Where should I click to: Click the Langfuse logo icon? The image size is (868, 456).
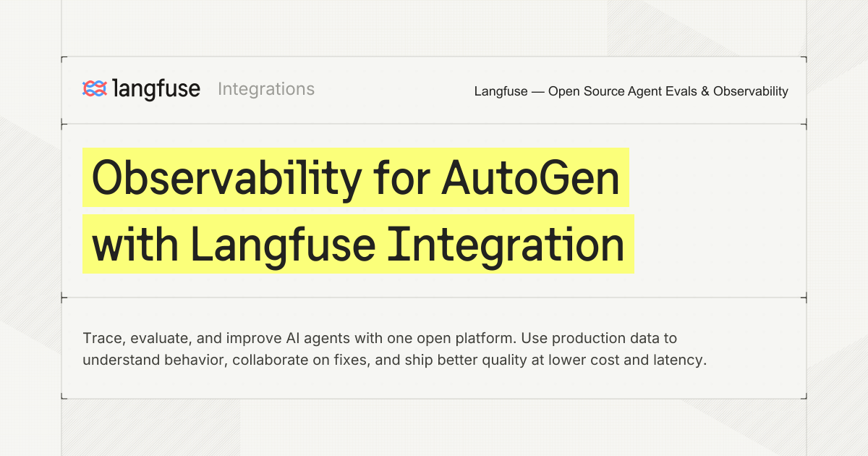pyautogui.click(x=94, y=89)
